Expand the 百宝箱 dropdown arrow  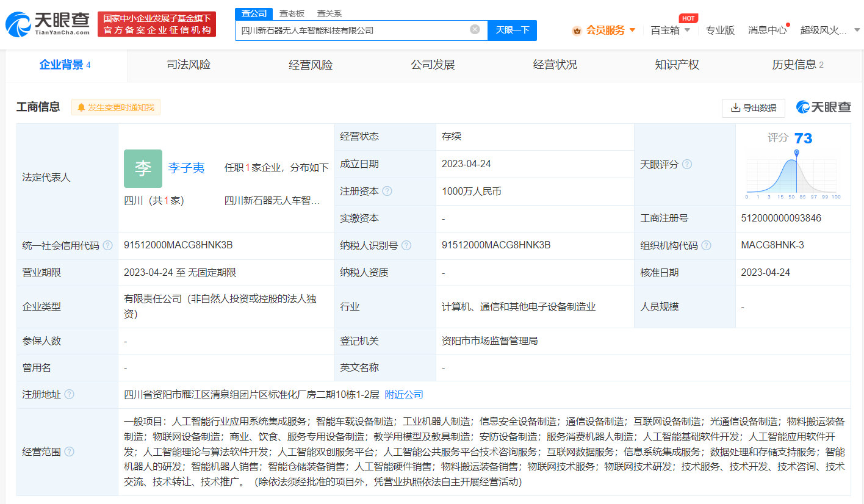pyautogui.click(x=687, y=30)
